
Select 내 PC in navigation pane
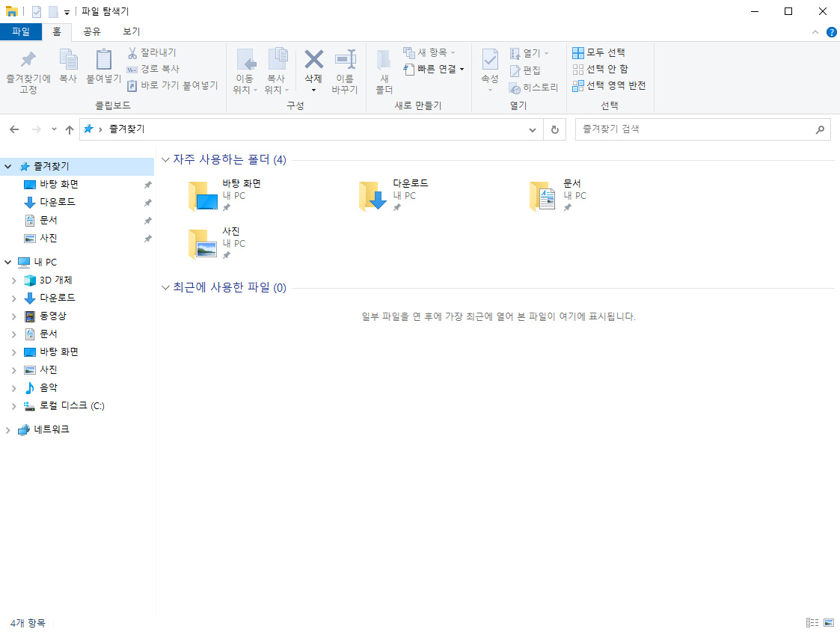tap(45, 263)
